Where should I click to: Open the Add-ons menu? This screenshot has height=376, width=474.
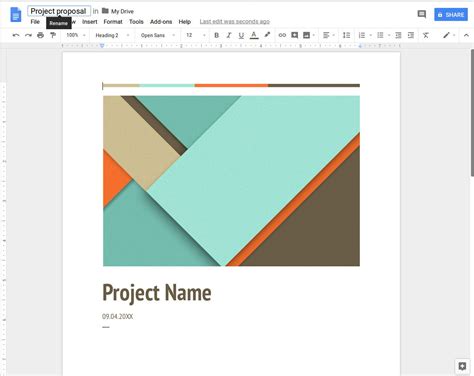(161, 22)
